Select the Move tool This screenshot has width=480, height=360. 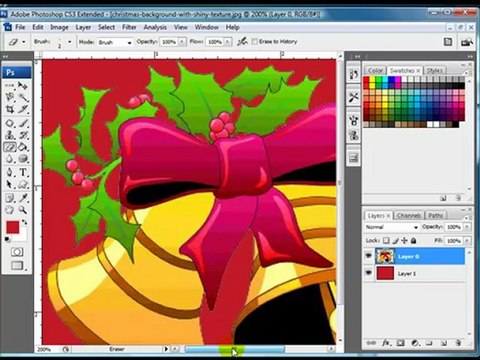(23, 86)
